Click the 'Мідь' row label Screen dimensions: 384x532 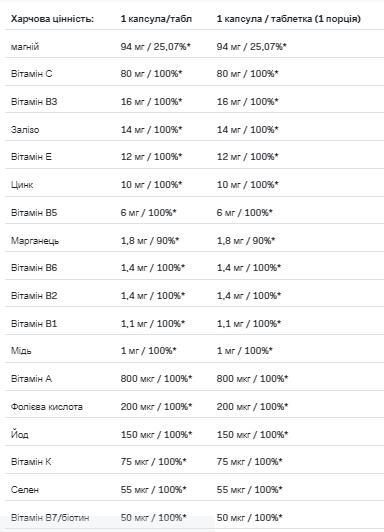pos(21,350)
